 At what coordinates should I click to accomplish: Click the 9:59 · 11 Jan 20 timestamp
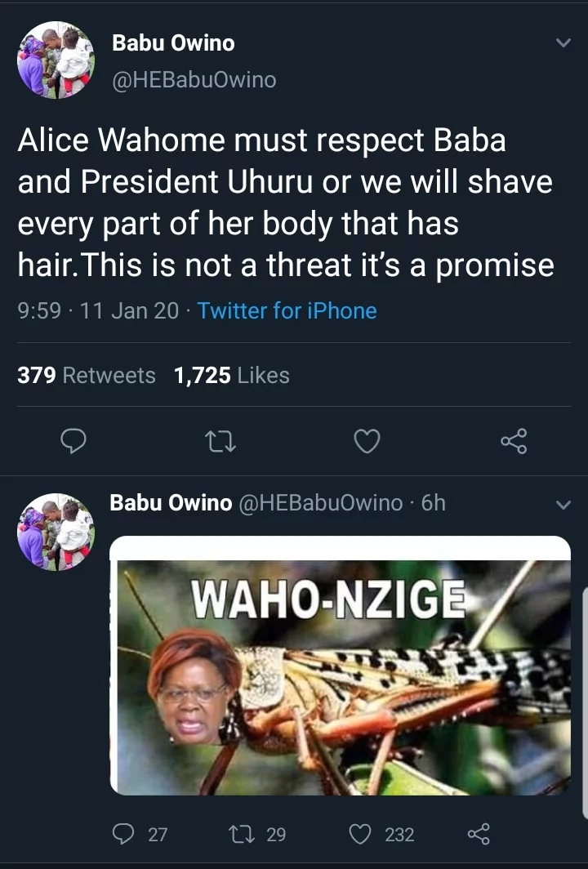pos(98,311)
